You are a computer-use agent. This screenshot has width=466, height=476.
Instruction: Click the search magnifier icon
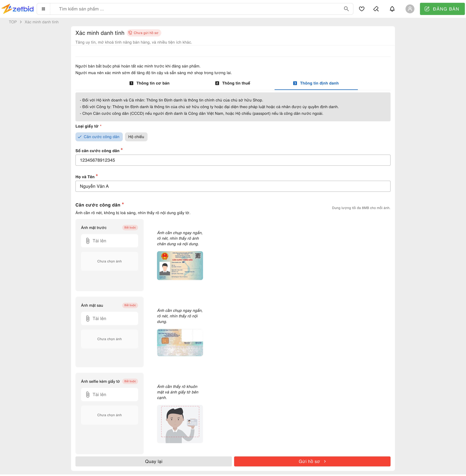346,9
